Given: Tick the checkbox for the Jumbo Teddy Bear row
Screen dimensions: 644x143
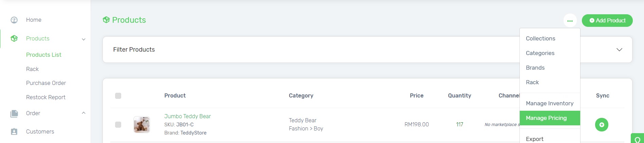Looking at the screenshot, I should [x=118, y=125].
